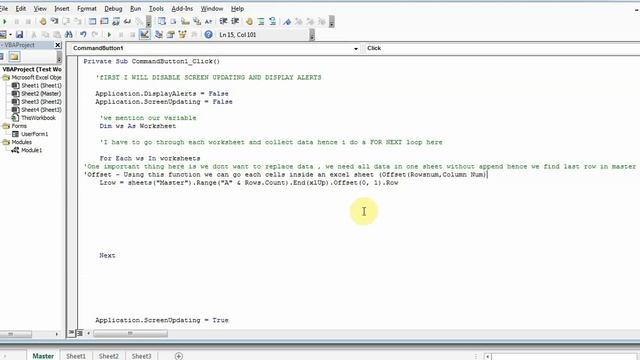Click the Ln 15, Col 101 position indicator

(238, 35)
